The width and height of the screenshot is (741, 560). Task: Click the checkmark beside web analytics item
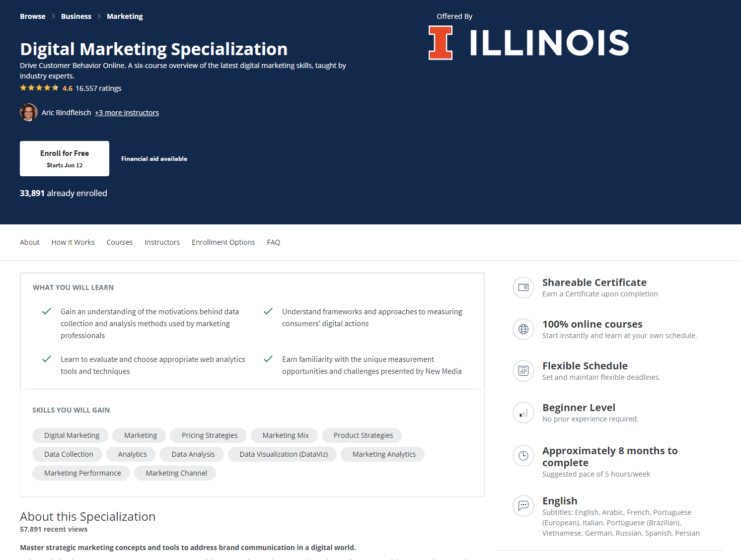tap(47, 359)
